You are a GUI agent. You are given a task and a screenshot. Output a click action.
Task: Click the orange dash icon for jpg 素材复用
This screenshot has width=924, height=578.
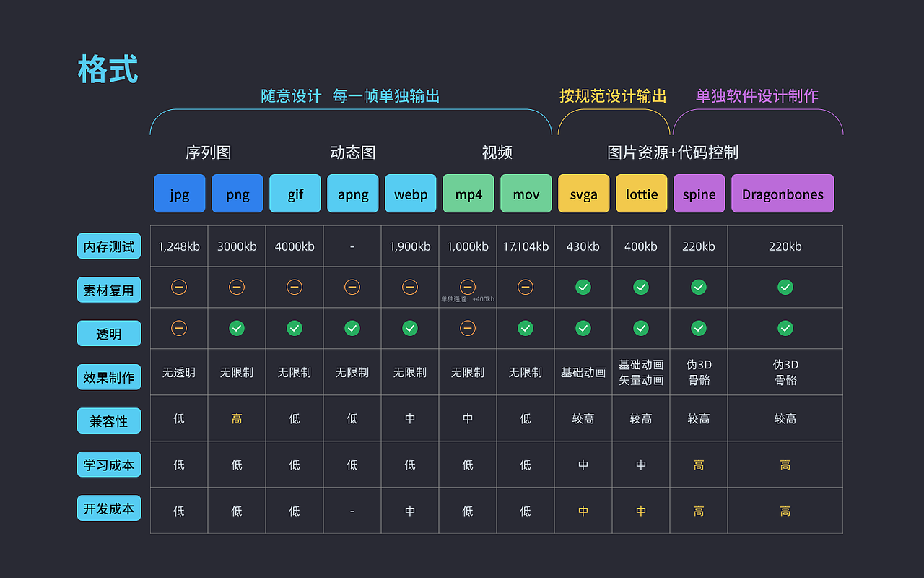pyautogui.click(x=179, y=287)
